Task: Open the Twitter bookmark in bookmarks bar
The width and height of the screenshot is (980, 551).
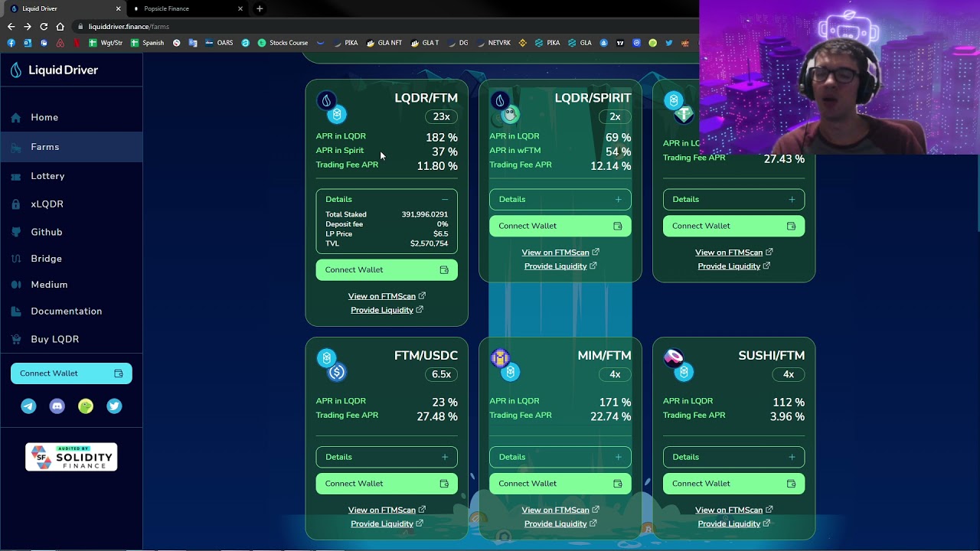Action: [668, 43]
